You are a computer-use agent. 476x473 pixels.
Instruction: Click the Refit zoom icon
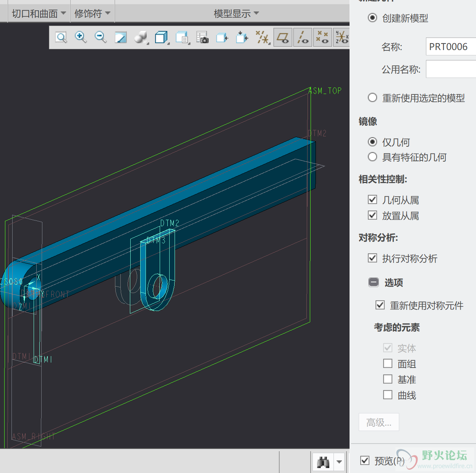(x=61, y=37)
